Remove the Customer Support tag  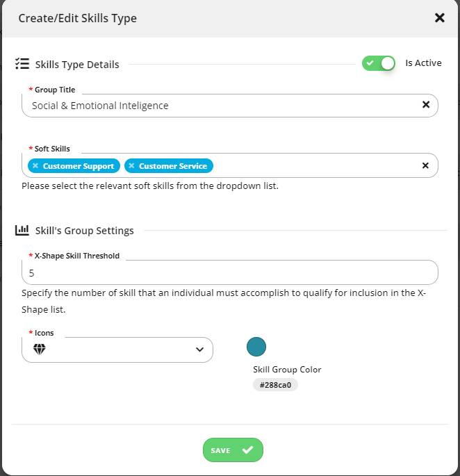(35, 166)
